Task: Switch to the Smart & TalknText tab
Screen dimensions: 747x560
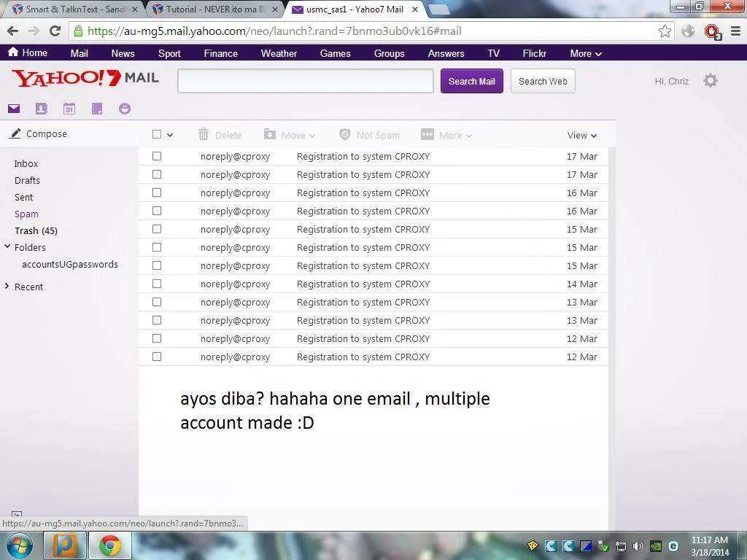Action: (74, 9)
